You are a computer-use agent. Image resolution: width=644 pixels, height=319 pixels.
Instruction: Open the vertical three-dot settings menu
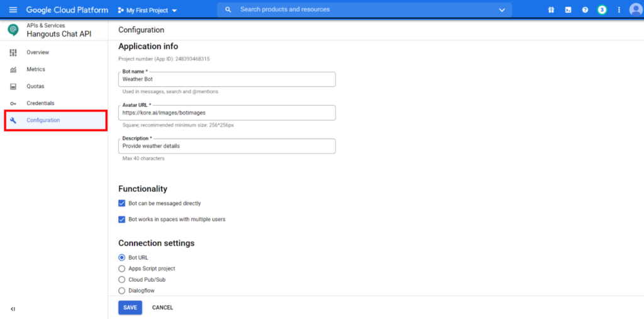tap(619, 10)
